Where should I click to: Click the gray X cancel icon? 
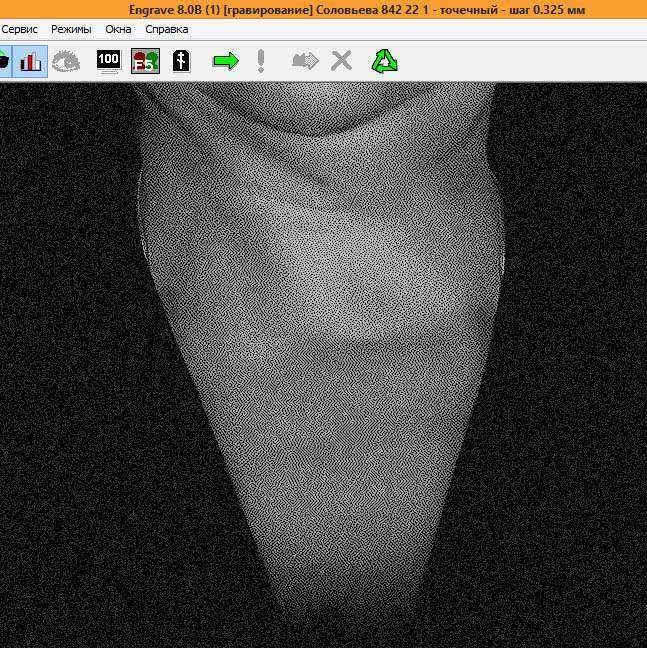342,61
